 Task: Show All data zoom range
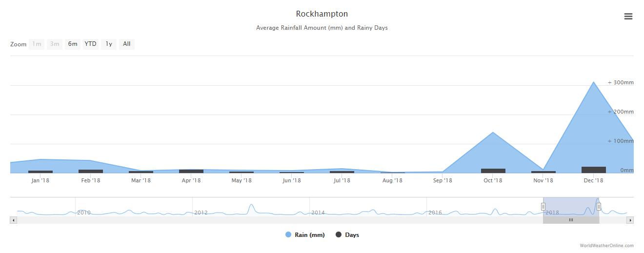(x=126, y=44)
